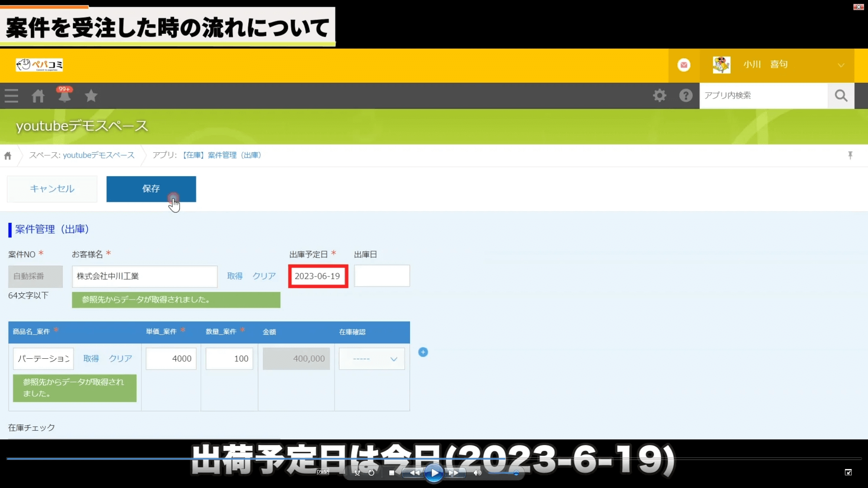
Task: Add table row with plus icon
Action: click(x=423, y=352)
